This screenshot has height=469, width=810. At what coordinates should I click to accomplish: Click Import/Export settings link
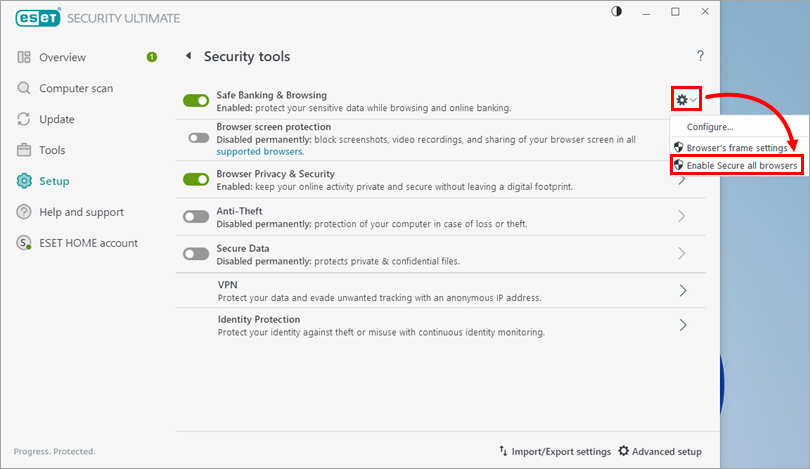pos(561,451)
